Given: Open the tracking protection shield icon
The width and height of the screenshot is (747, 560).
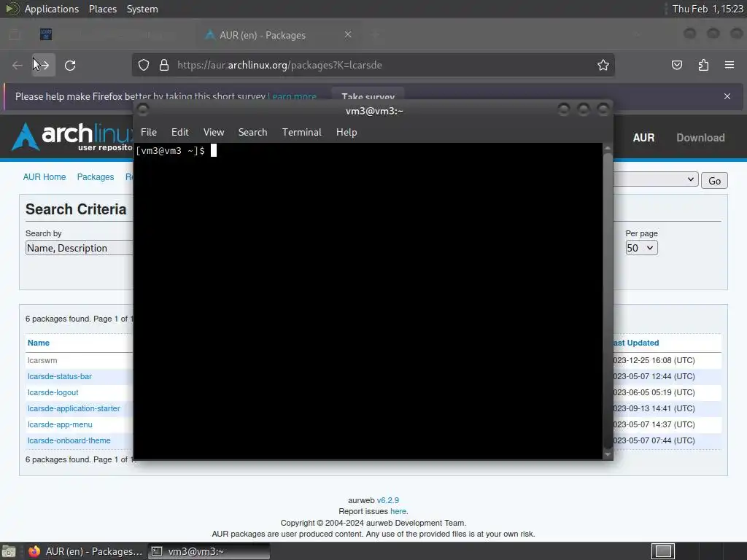Looking at the screenshot, I should [144, 65].
